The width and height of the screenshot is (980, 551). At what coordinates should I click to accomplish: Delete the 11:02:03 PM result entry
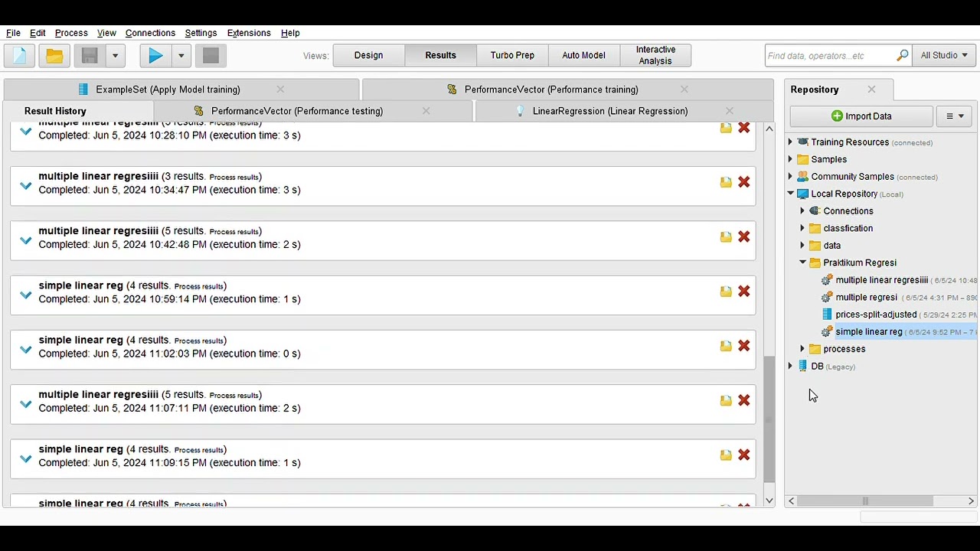[x=743, y=346]
